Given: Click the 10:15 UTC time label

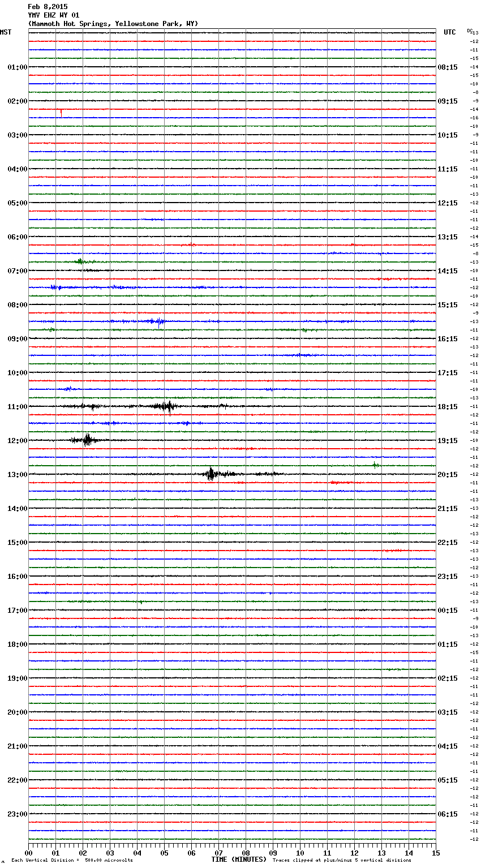Looking at the screenshot, I should (448, 135).
